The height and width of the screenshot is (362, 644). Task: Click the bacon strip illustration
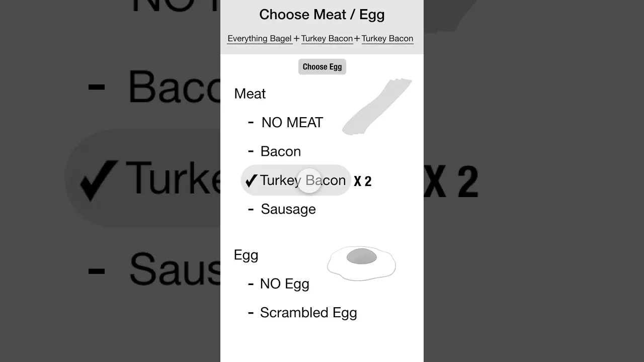coord(376,107)
